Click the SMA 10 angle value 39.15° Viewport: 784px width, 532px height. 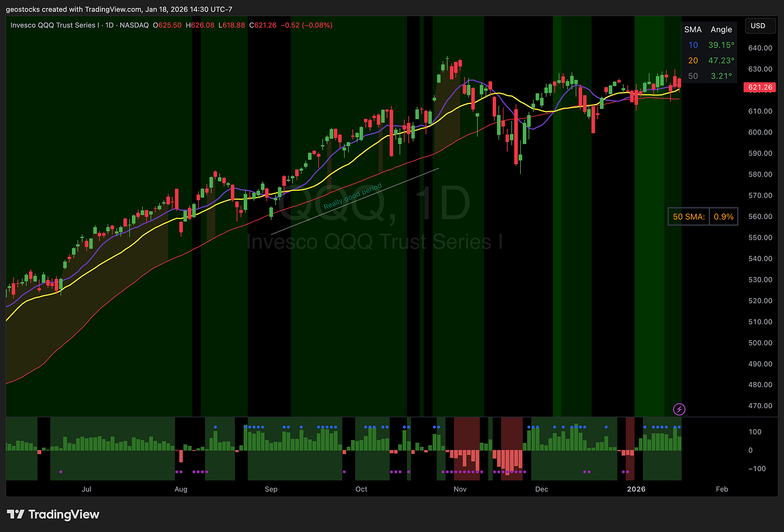(721, 45)
